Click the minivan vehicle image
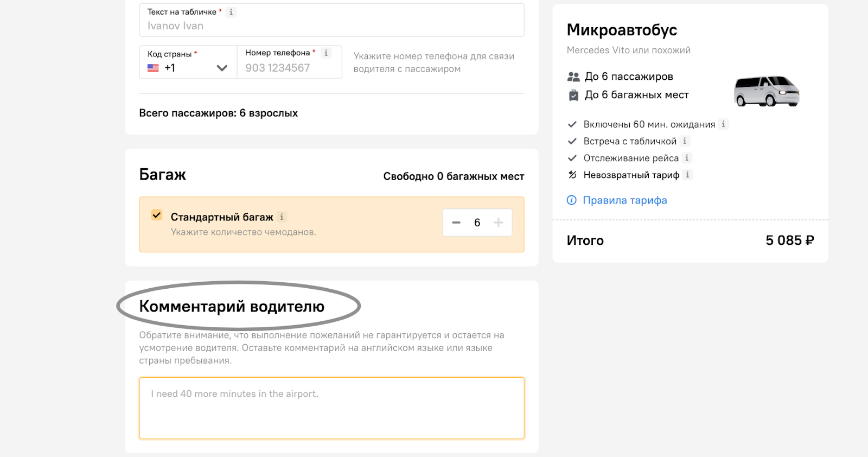 pos(767,91)
